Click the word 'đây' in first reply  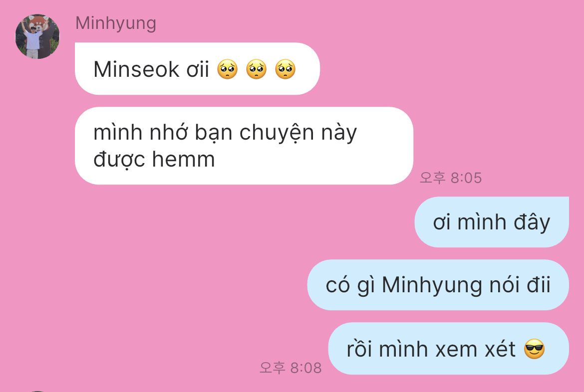[532, 222]
